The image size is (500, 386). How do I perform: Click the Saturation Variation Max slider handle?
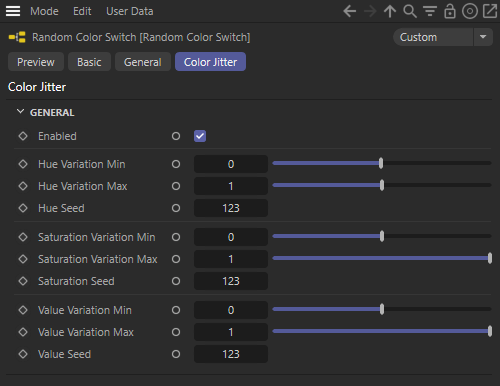tap(490, 258)
